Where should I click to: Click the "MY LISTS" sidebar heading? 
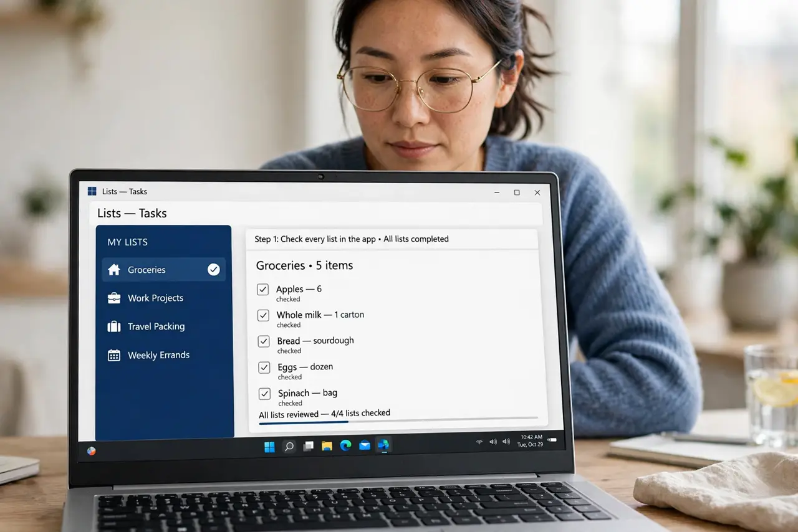pos(128,242)
